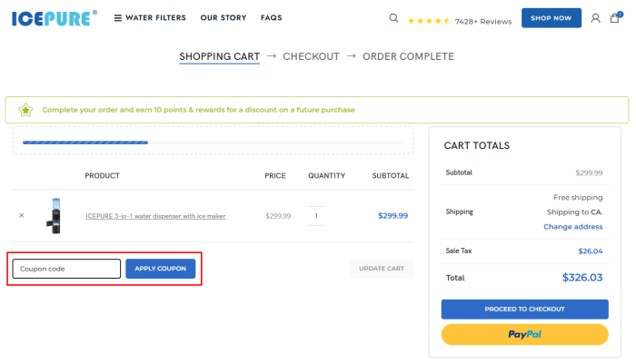Open the FAQs page

pyautogui.click(x=271, y=18)
